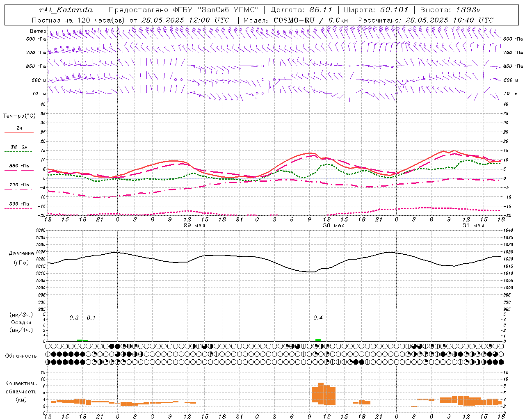Click the Облачность cloud cover row label

[x=21, y=356]
